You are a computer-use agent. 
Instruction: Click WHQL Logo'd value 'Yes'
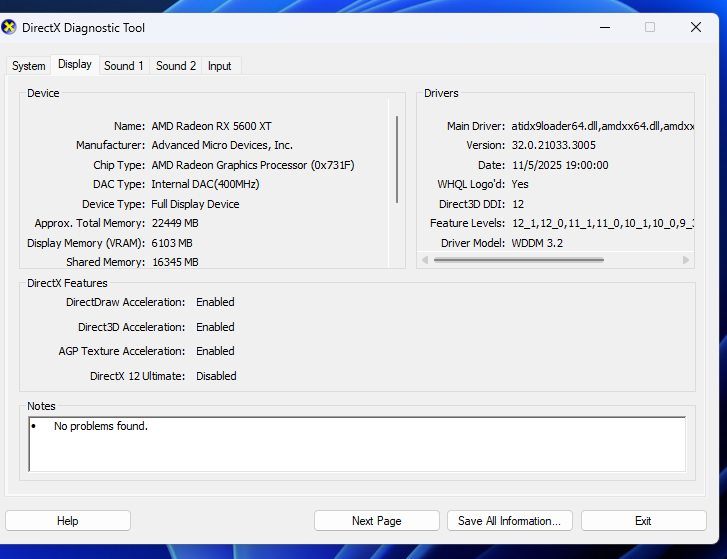(520, 184)
